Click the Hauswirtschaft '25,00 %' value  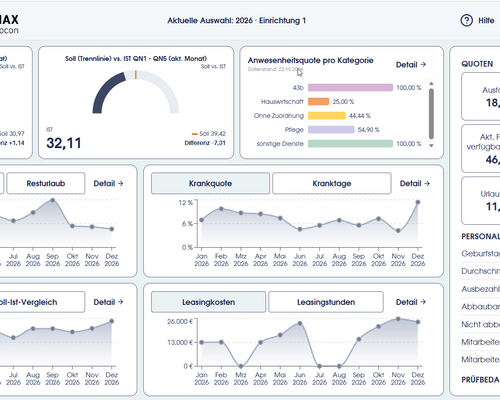point(343,102)
